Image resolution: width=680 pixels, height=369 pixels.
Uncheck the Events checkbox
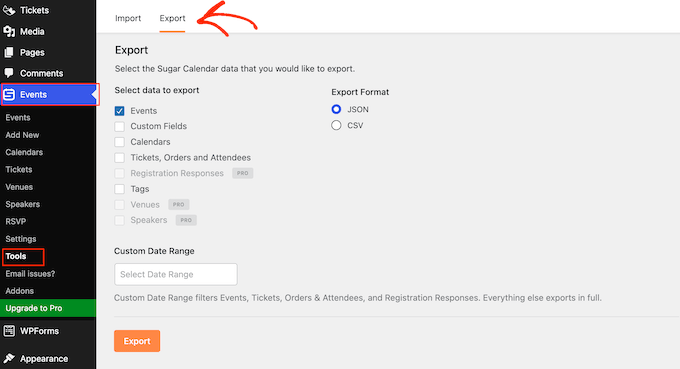tap(119, 111)
